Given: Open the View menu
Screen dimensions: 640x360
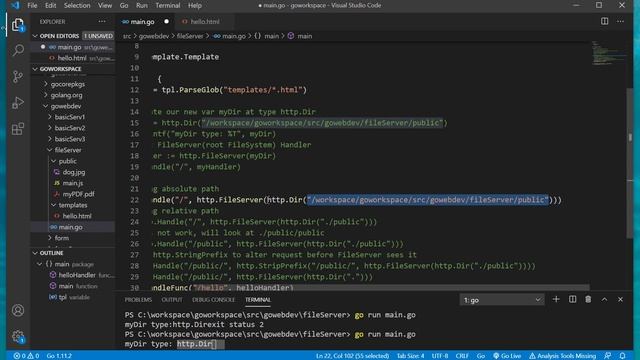Looking at the screenshot, I should pos(104,5).
